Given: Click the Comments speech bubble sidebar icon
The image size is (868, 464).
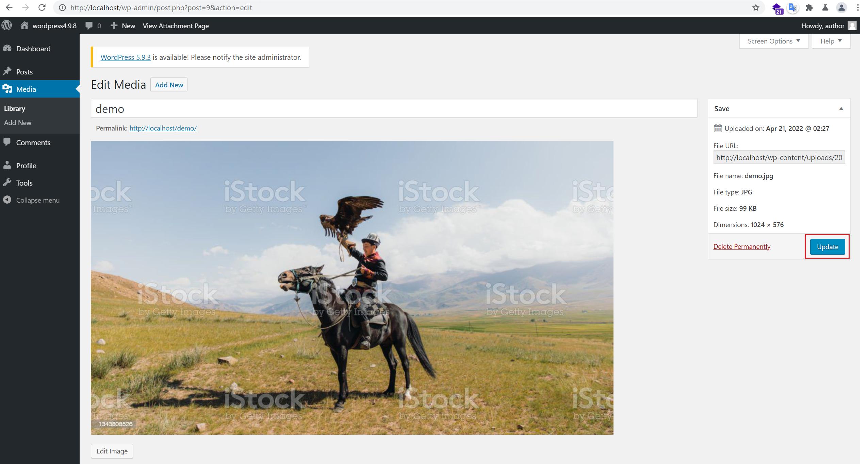Looking at the screenshot, I should point(7,142).
